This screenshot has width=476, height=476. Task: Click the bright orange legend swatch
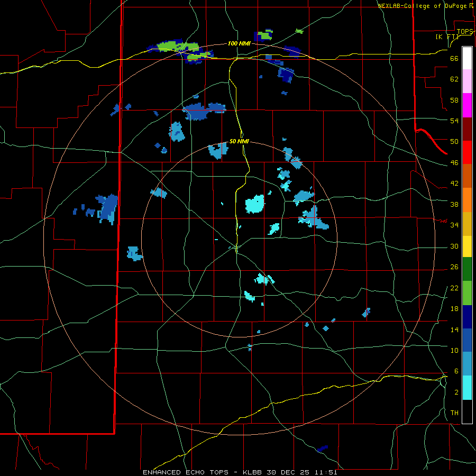point(467,200)
